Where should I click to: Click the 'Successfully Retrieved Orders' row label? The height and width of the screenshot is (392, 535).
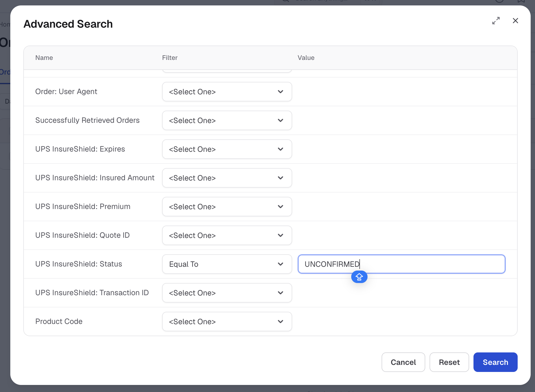[x=88, y=120]
